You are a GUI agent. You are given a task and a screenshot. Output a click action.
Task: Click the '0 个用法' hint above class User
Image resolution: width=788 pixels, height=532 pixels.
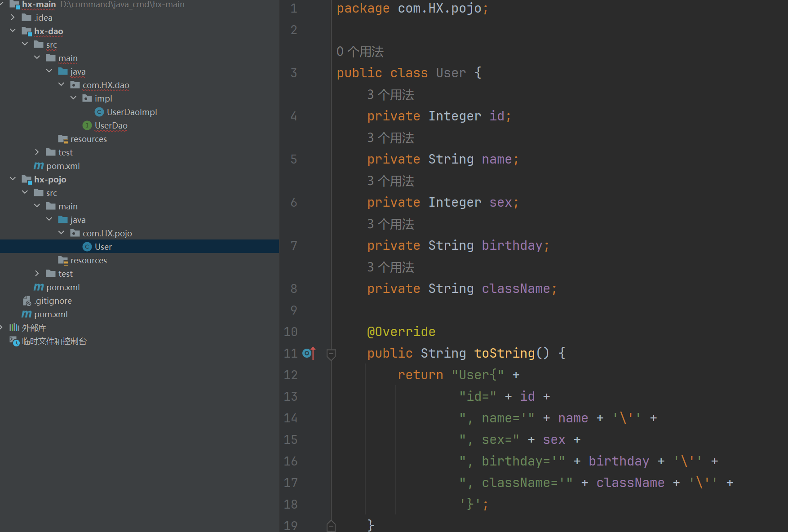360,52
